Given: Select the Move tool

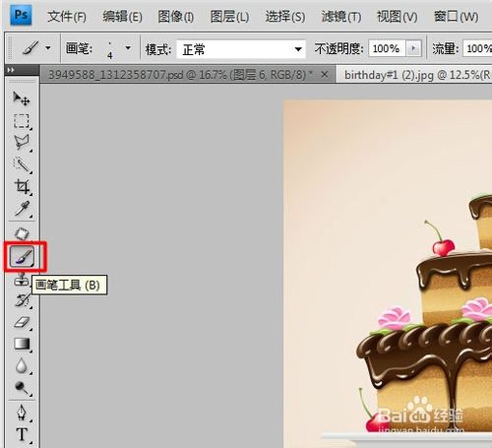Looking at the screenshot, I should tap(22, 98).
